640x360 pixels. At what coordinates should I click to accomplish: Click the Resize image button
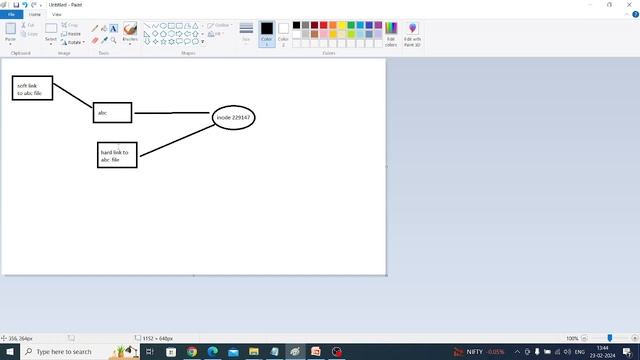tap(71, 34)
